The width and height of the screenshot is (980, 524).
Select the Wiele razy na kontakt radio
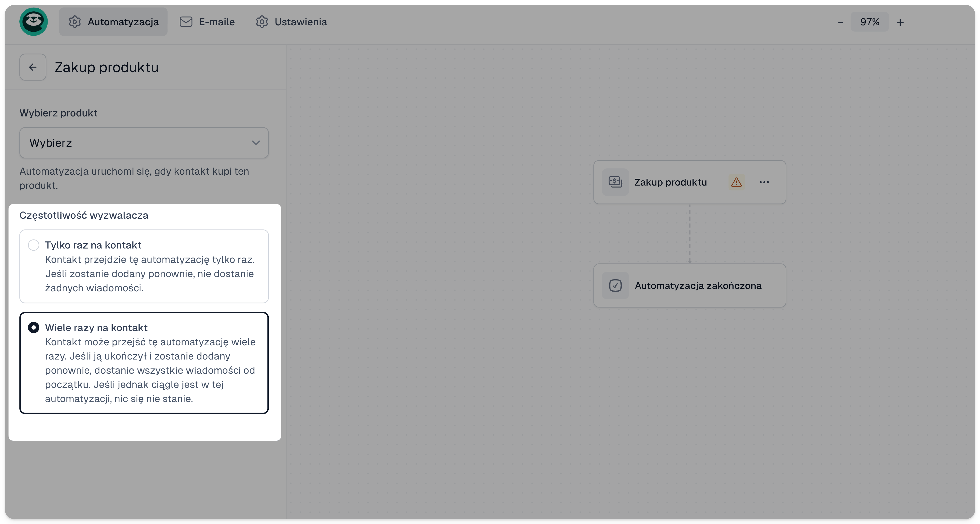tap(33, 327)
